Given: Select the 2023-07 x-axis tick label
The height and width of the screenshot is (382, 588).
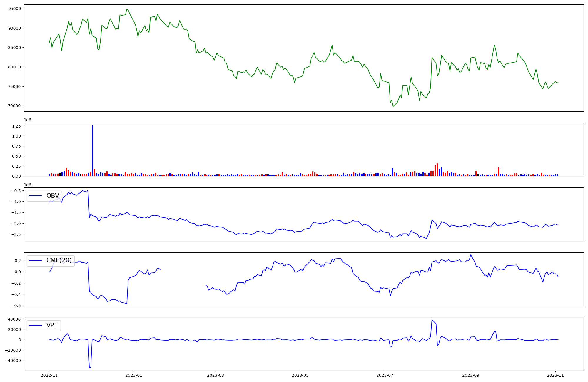Looking at the screenshot, I should point(385,375).
